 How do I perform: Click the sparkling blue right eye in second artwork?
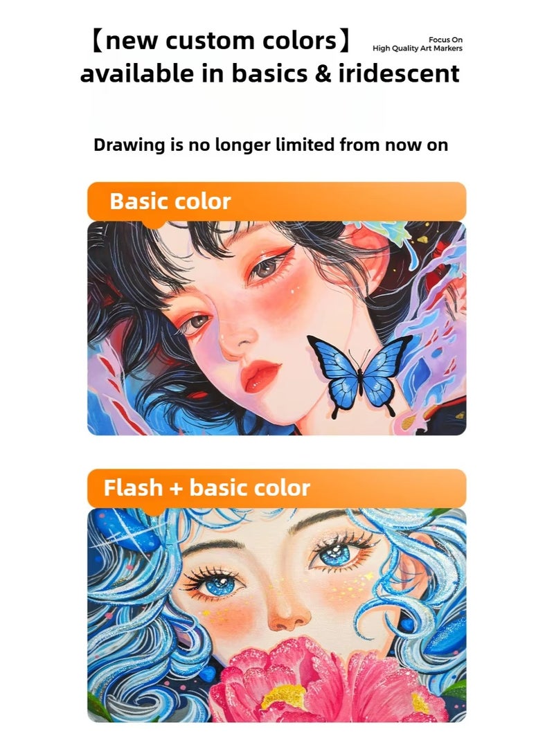337,553
